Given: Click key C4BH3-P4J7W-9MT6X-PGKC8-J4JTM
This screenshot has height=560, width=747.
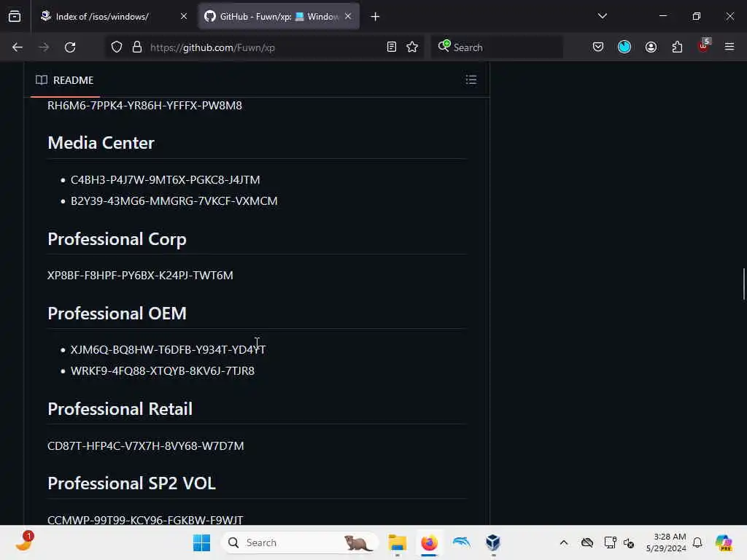Looking at the screenshot, I should point(166,180).
